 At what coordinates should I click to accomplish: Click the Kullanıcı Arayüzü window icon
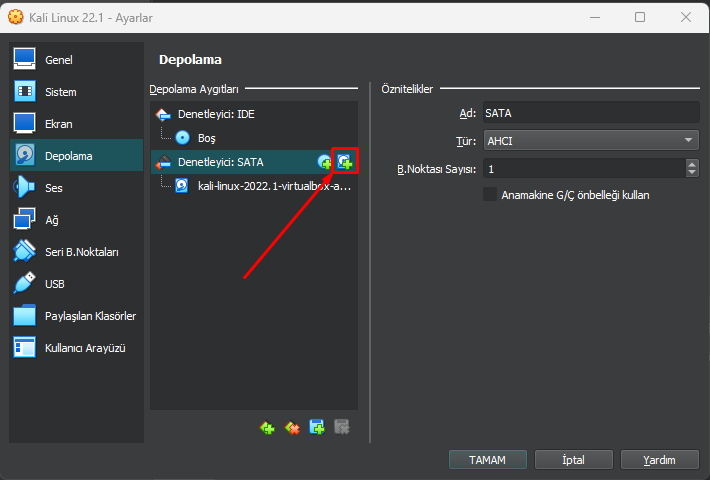point(24,347)
